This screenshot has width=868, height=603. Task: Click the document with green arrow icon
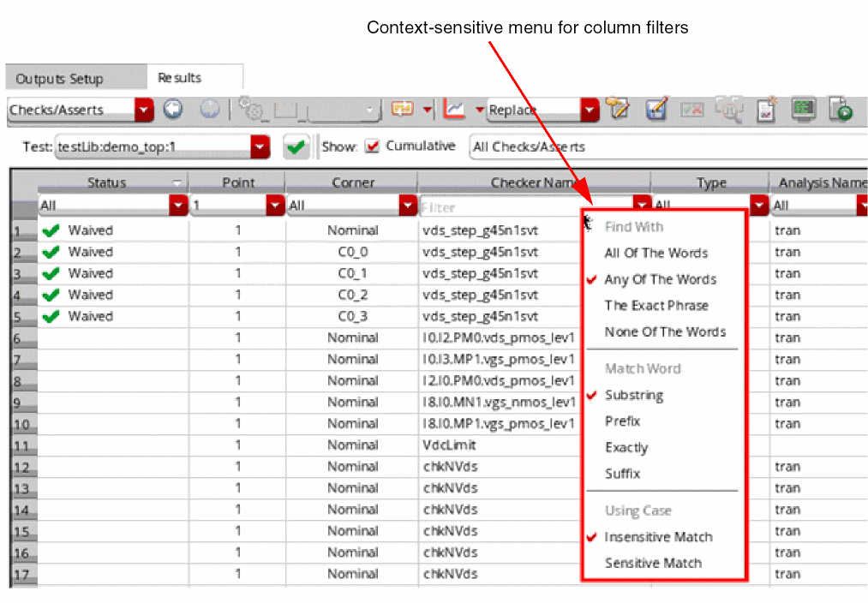840,110
